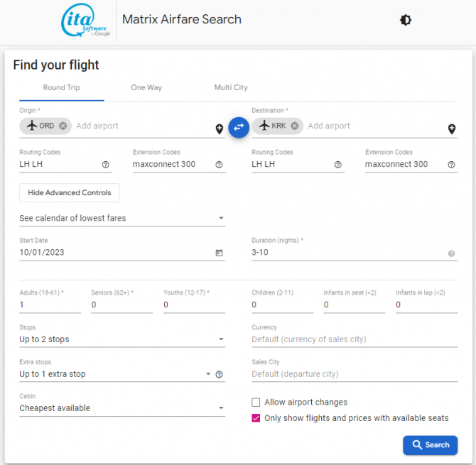
Task: Click the Search button
Action: click(x=430, y=445)
